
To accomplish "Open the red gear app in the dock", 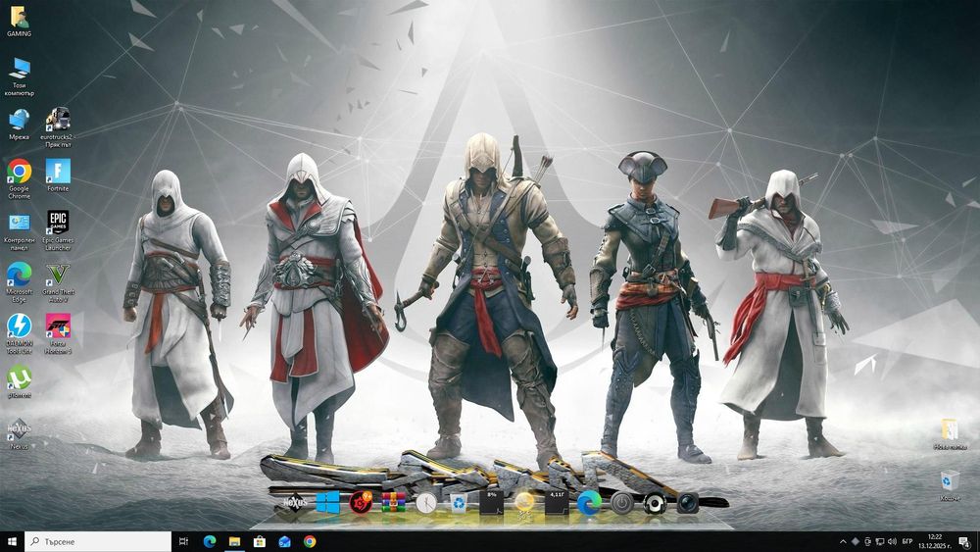I will [x=361, y=502].
